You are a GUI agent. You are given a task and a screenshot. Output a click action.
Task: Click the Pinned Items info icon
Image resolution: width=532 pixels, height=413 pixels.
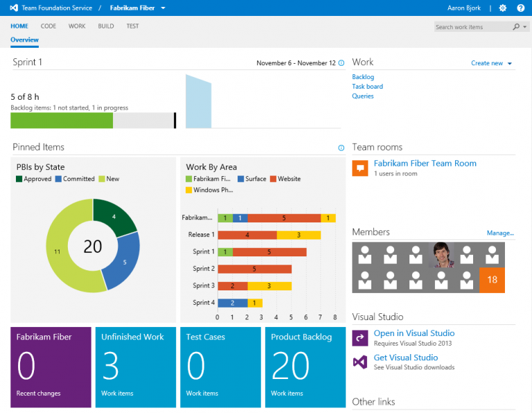[x=341, y=148]
